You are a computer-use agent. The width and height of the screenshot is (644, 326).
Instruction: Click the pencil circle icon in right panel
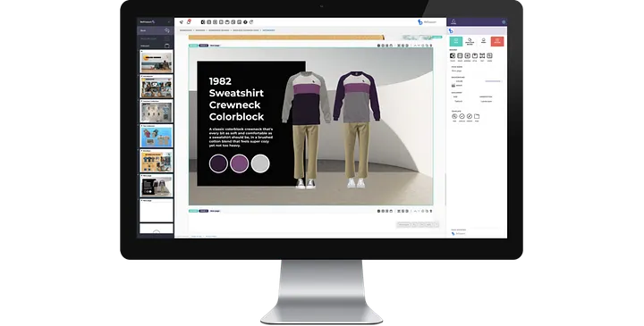470,116
